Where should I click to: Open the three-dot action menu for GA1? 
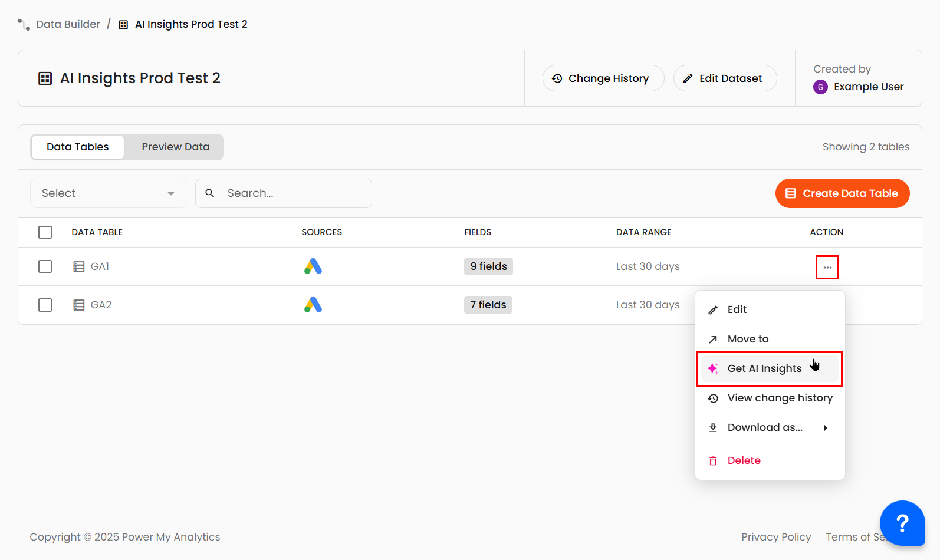click(x=827, y=268)
